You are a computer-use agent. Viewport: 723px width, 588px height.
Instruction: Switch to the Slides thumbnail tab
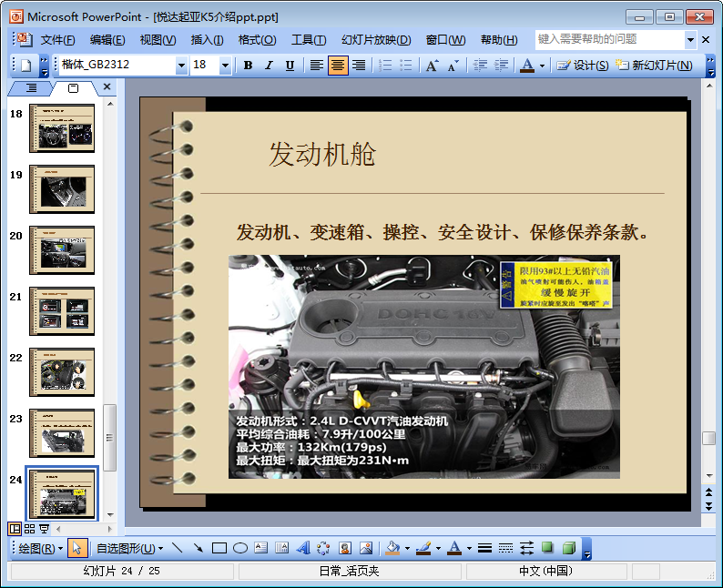click(x=74, y=87)
